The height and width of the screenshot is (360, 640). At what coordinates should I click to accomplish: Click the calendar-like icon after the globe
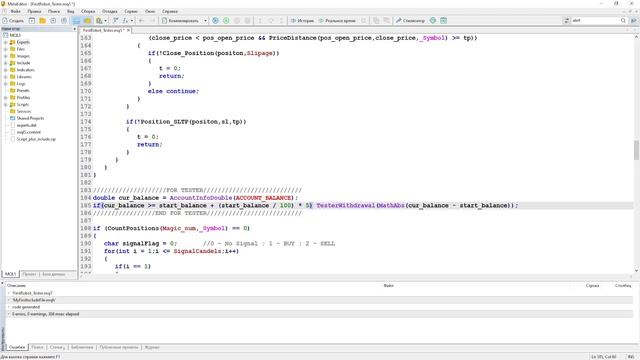pyautogui.click(x=444, y=20)
